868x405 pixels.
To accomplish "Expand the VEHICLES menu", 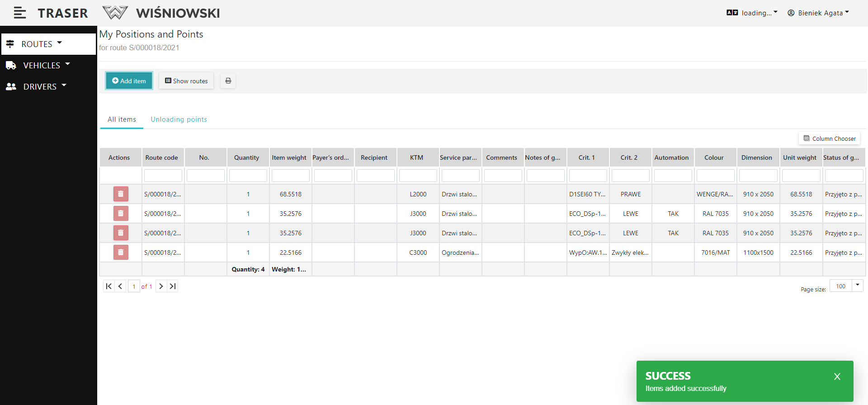I will (x=46, y=66).
